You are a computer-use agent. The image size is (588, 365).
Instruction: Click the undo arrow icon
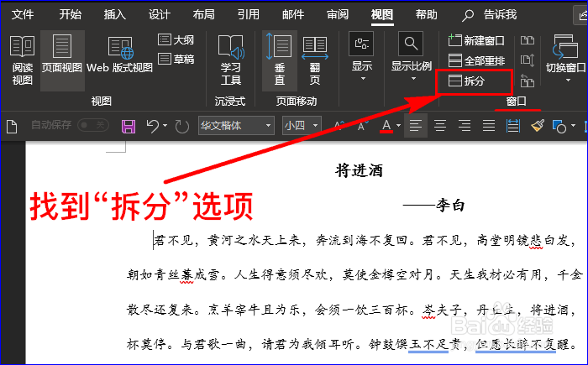point(153,127)
